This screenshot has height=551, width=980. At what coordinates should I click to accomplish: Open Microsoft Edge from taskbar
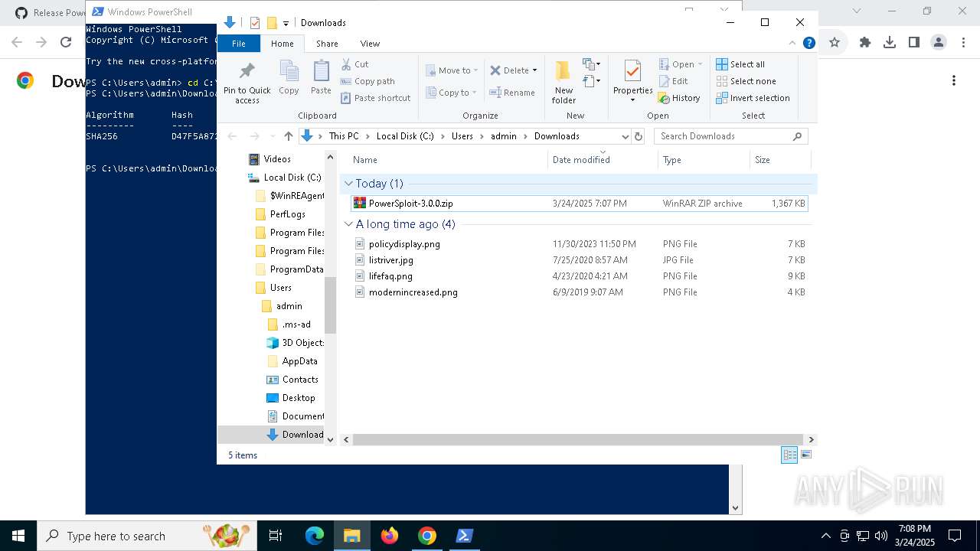315,536
